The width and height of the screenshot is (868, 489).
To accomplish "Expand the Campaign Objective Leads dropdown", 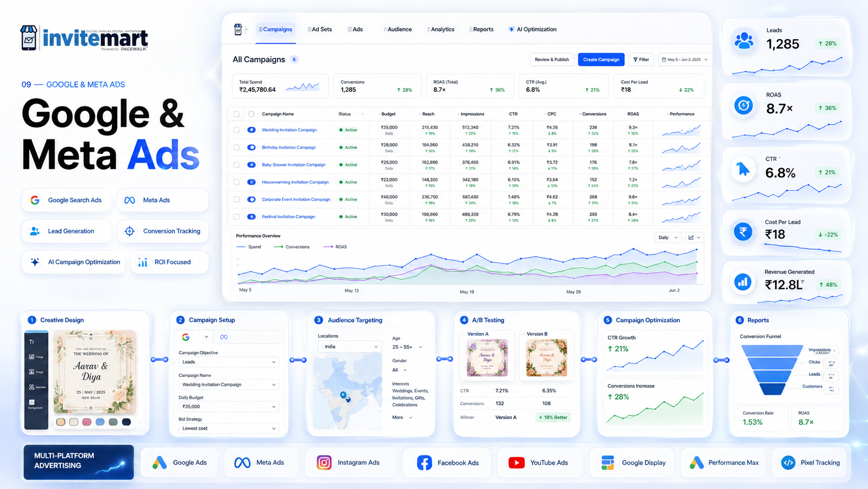I will (228, 362).
